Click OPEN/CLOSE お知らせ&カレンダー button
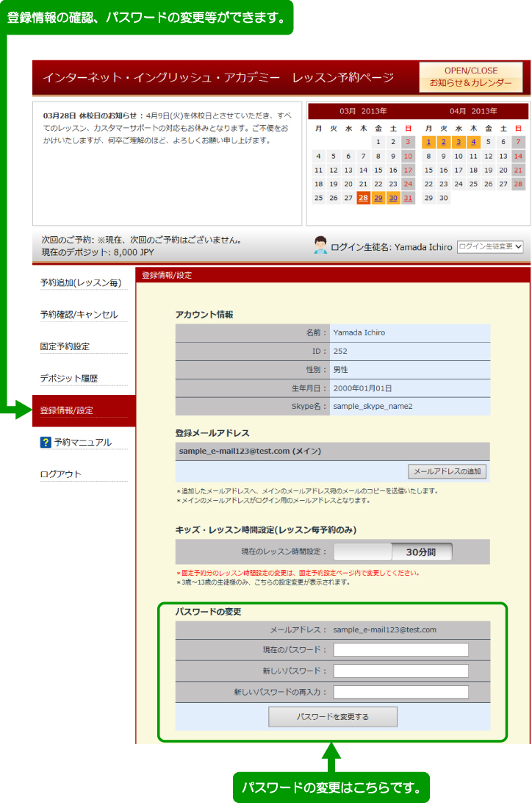The width and height of the screenshot is (532, 803). point(470,76)
